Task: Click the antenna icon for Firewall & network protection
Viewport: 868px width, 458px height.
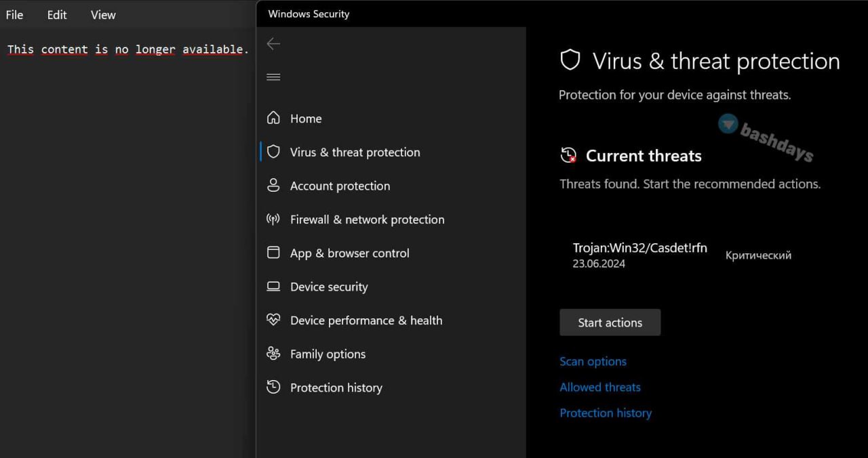Action: [x=273, y=219]
